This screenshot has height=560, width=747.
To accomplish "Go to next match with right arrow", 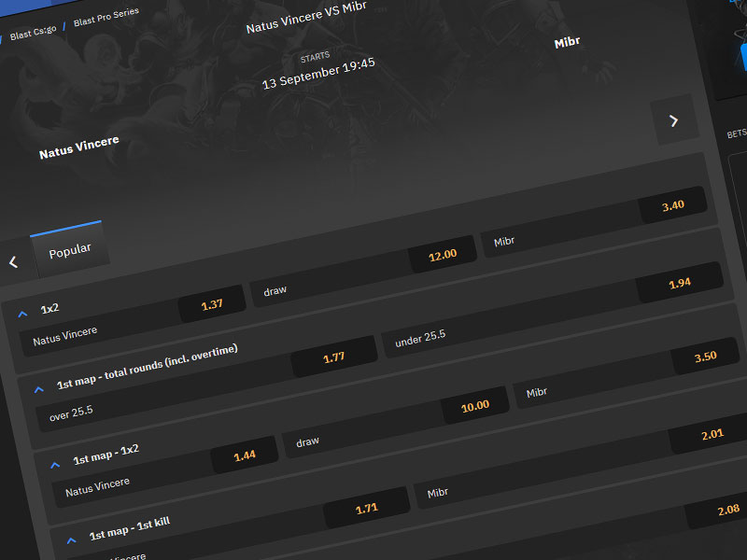I will 673,120.
